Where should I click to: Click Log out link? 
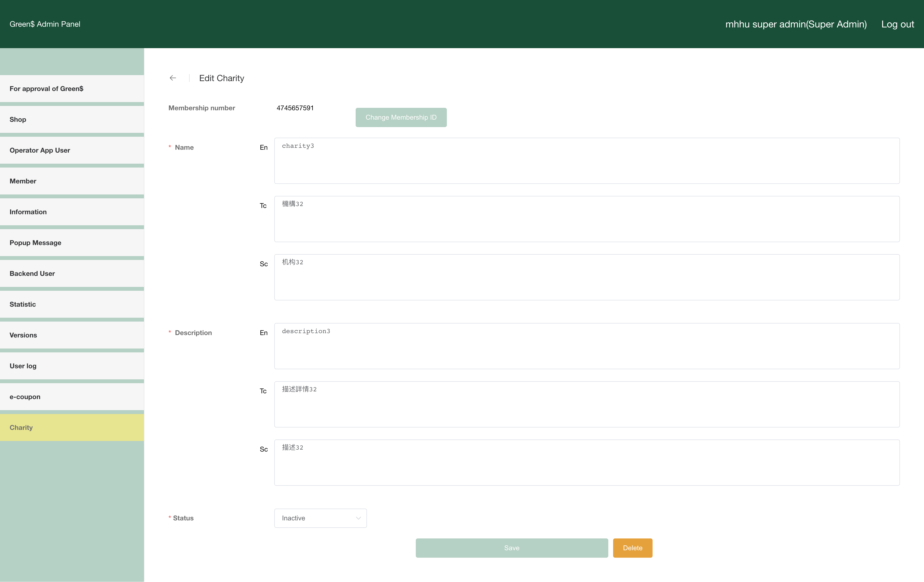pos(897,24)
